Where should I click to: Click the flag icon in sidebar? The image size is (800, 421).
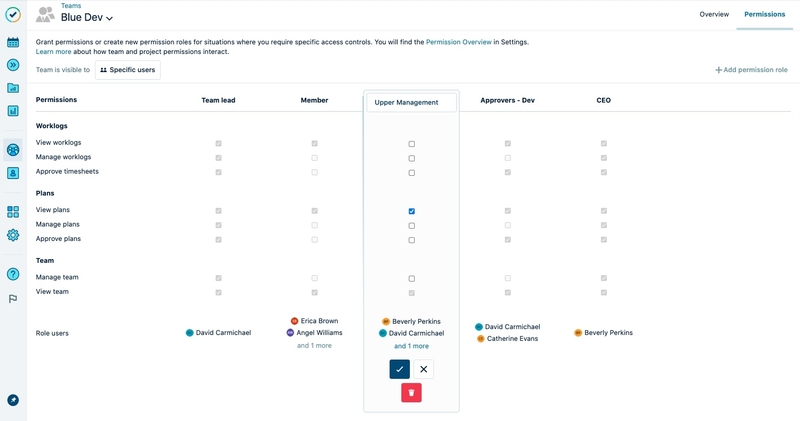coord(13,298)
